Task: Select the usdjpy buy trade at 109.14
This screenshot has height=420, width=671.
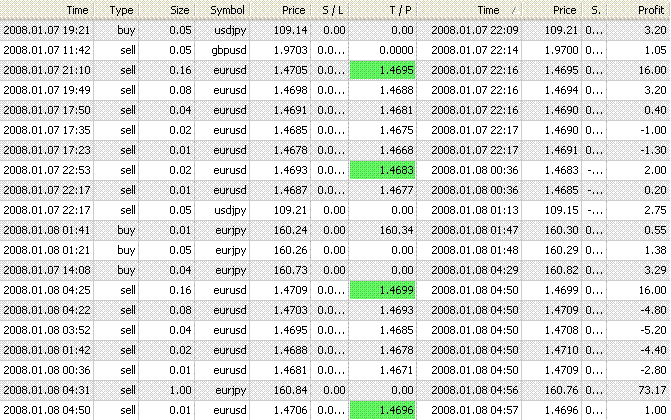Action: (x=335, y=30)
